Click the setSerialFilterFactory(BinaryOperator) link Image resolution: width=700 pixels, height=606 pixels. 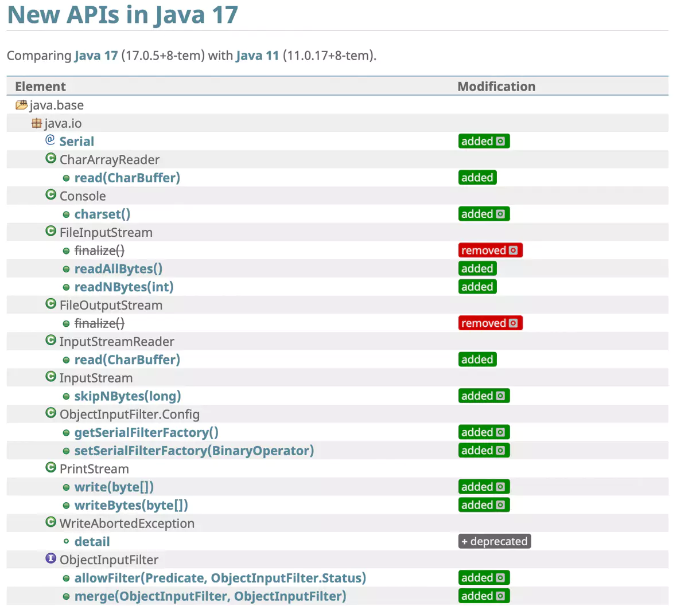[x=193, y=451]
